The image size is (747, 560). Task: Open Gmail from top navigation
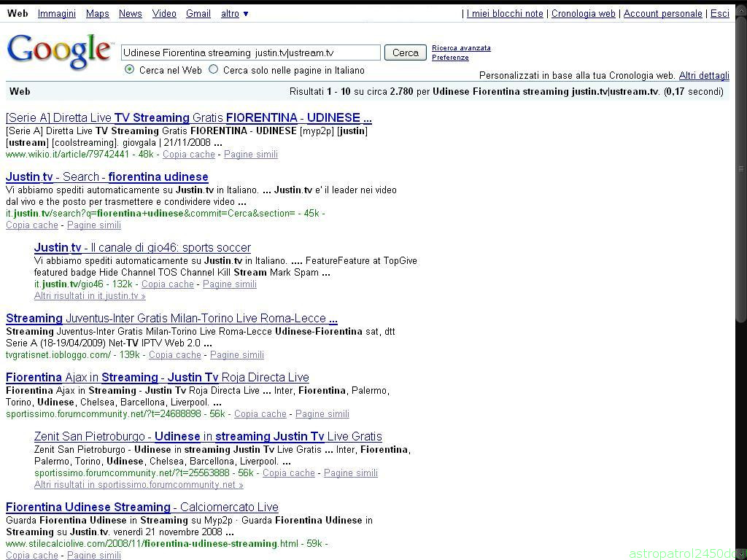click(198, 14)
